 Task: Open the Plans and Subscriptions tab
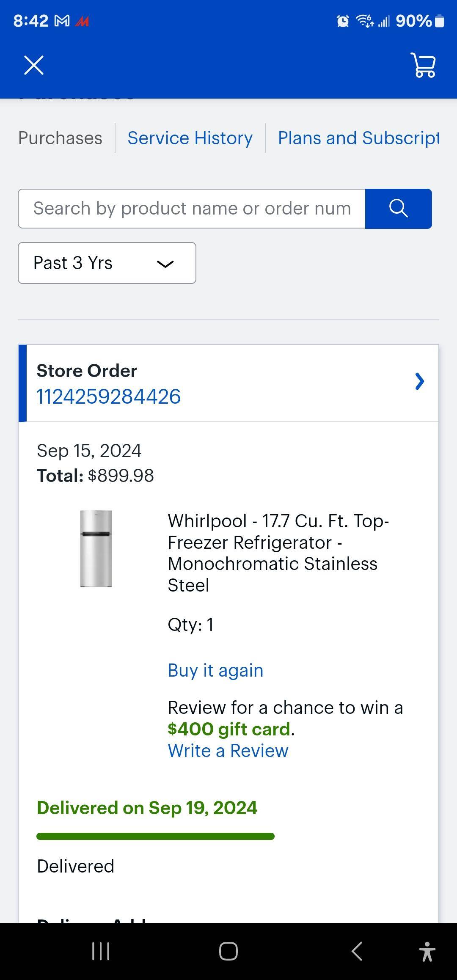click(x=358, y=138)
